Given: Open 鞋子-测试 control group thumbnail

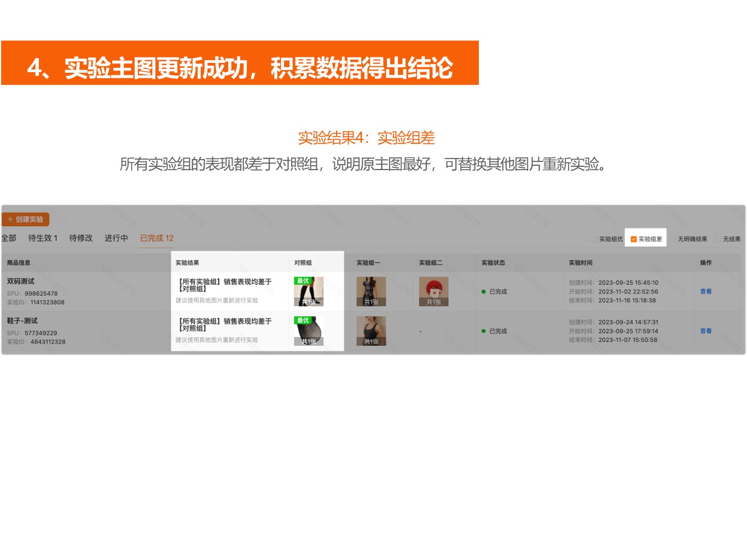Looking at the screenshot, I should [309, 331].
